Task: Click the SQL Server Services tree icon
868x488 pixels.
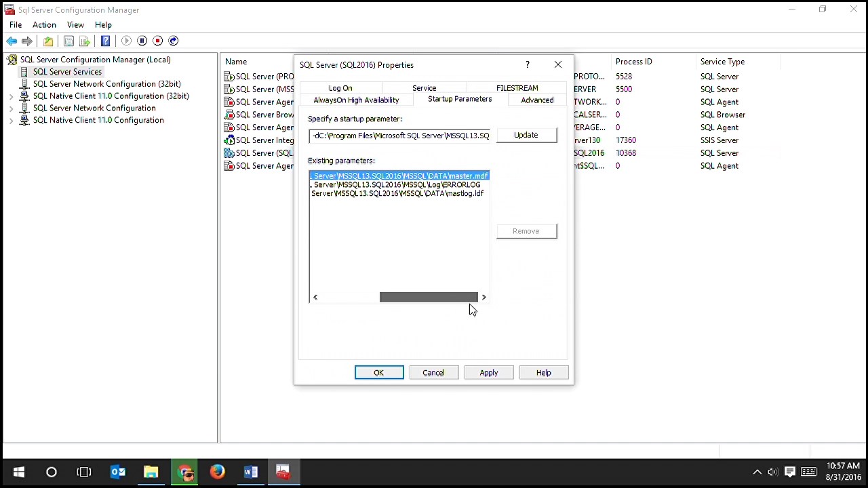Action: [24, 72]
